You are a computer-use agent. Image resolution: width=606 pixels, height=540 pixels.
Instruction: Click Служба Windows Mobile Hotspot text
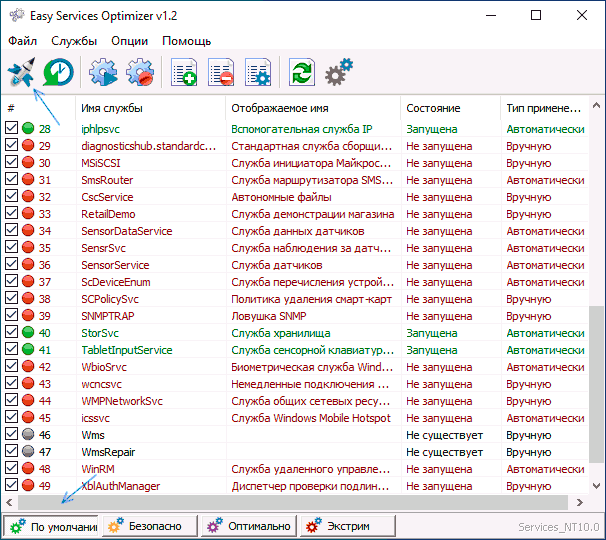[x=311, y=418]
